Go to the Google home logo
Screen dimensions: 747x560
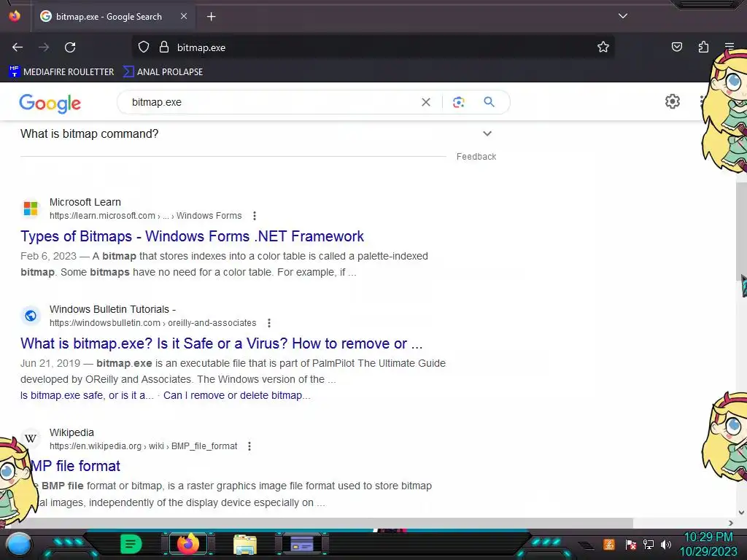click(x=50, y=103)
